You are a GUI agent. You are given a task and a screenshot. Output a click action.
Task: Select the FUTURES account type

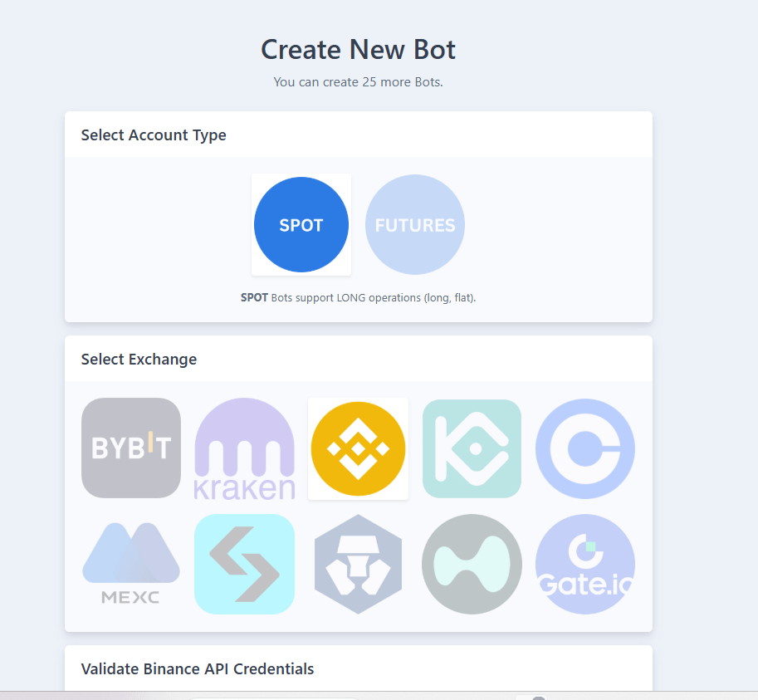415,225
